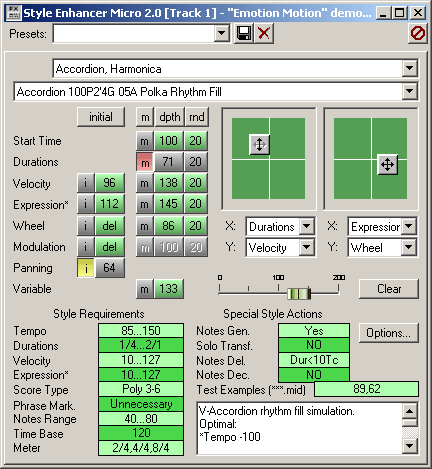Click the Expression/Wheel XY pad move handle

(x=387, y=164)
